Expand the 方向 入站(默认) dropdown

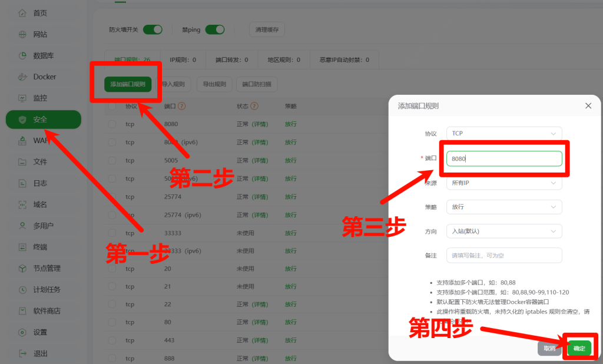pos(503,231)
